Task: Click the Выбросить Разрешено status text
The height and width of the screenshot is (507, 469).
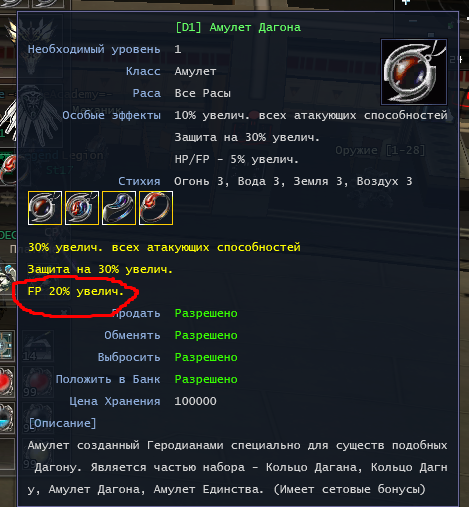Action: point(206,357)
